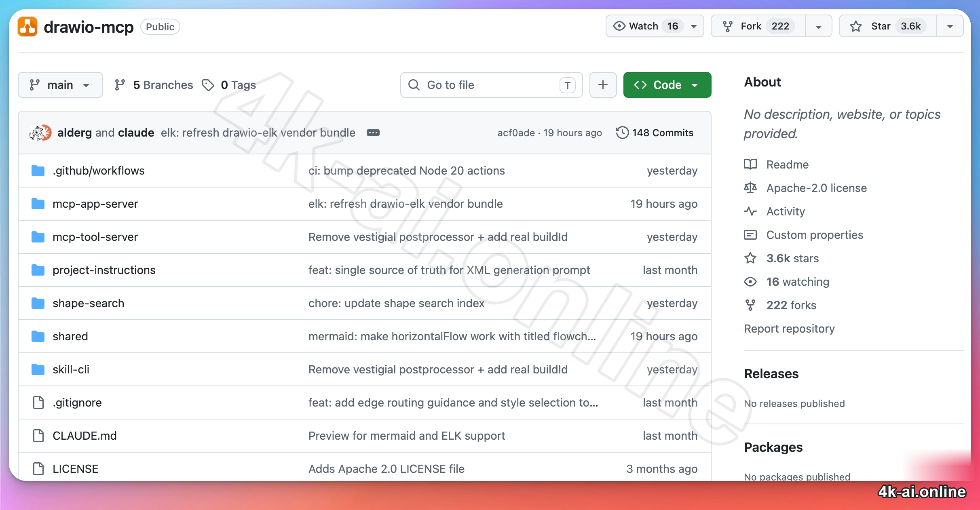This screenshot has height=510, width=980.
Task: Click the Custom properties icon
Action: [x=750, y=235]
